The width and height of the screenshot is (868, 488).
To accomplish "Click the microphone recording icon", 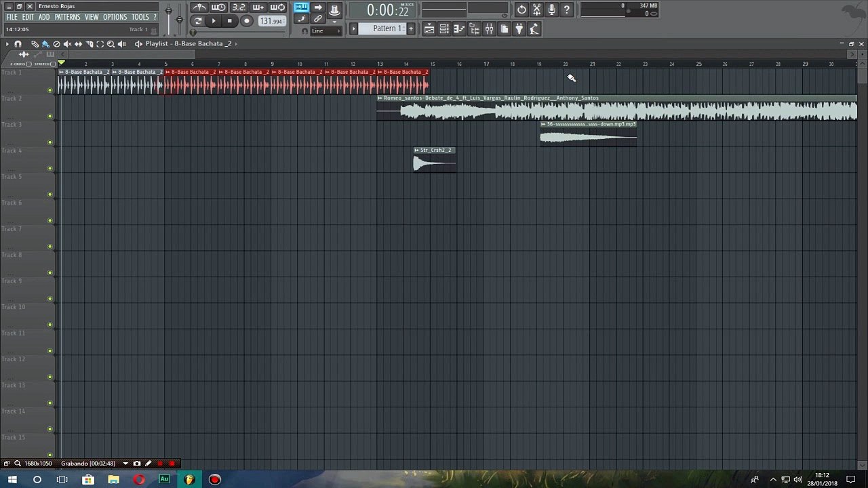I will (551, 9).
